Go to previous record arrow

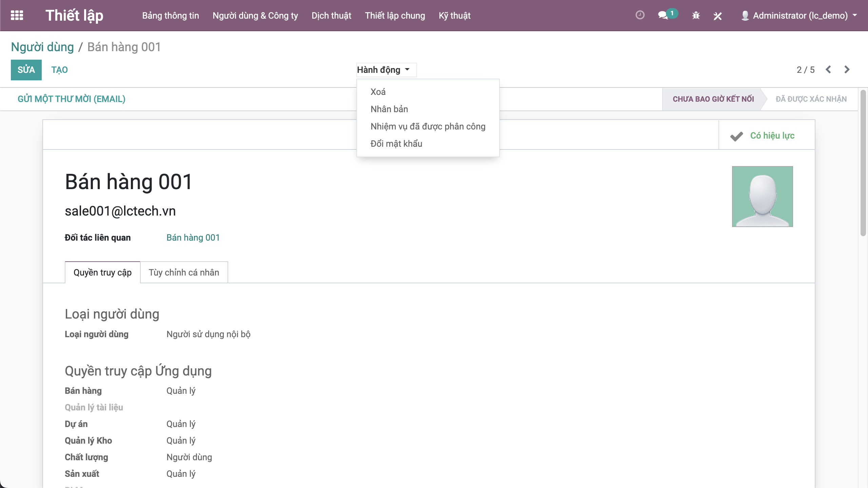[828, 69]
